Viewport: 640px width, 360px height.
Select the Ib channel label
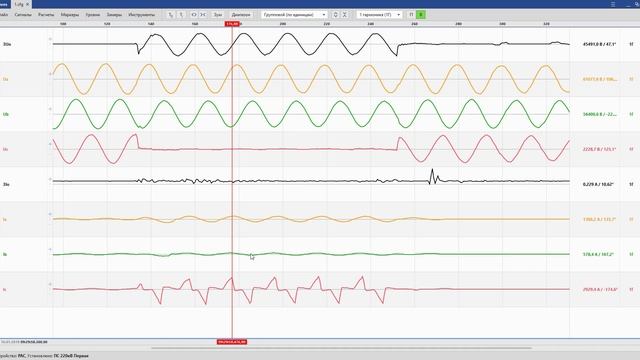[5, 254]
